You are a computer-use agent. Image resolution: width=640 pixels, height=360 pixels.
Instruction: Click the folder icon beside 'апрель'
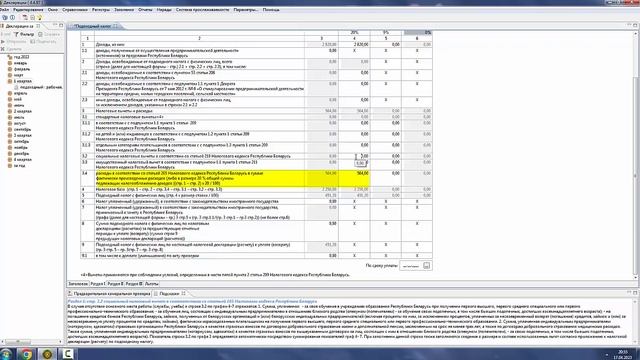click(10, 93)
